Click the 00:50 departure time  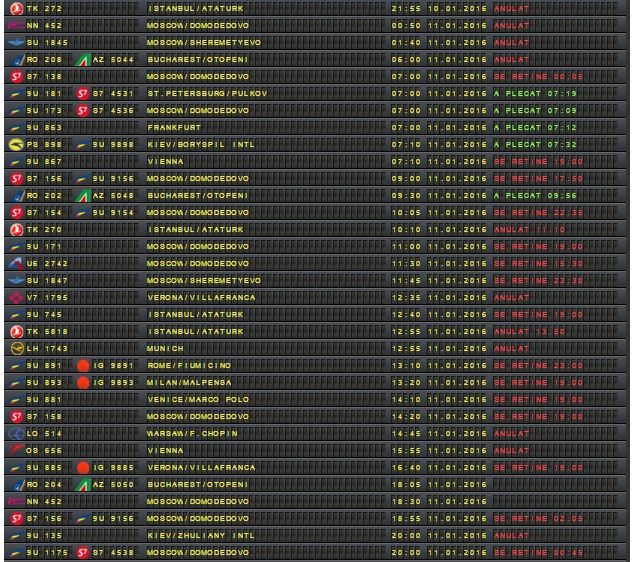(406, 25)
